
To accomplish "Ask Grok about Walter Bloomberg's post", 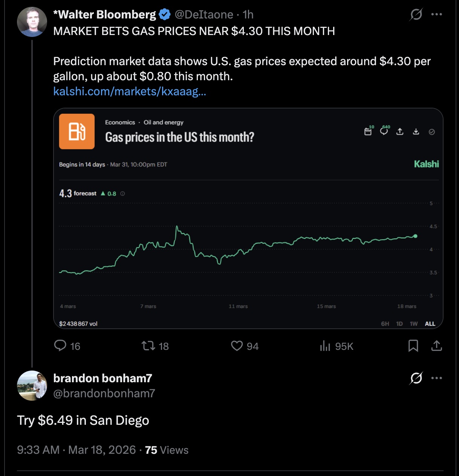I will [416, 15].
